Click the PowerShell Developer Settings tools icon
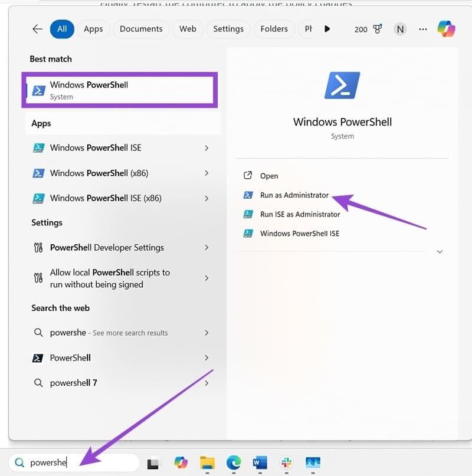472x476 pixels. (38, 247)
